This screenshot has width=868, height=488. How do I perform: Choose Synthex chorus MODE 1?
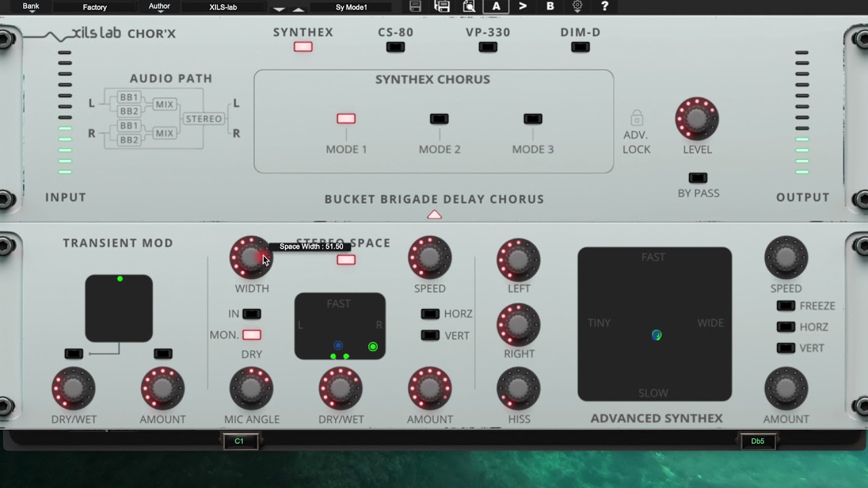tap(346, 119)
